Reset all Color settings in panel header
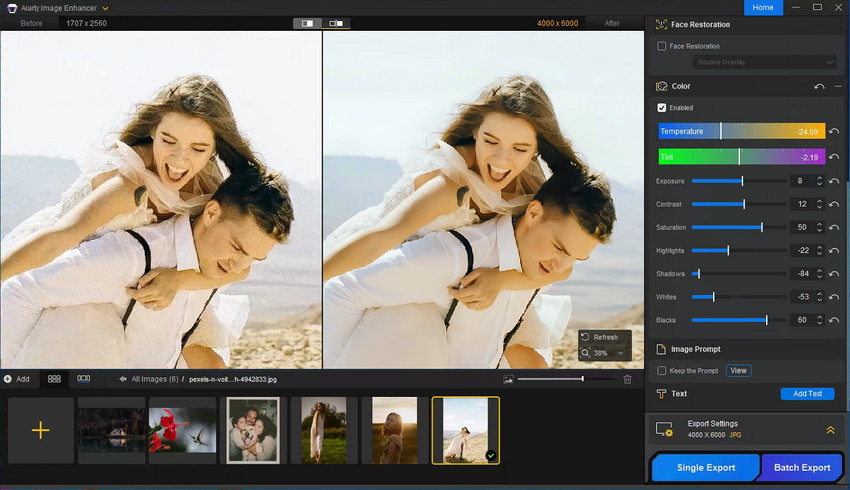This screenshot has height=490, width=850. 819,86
